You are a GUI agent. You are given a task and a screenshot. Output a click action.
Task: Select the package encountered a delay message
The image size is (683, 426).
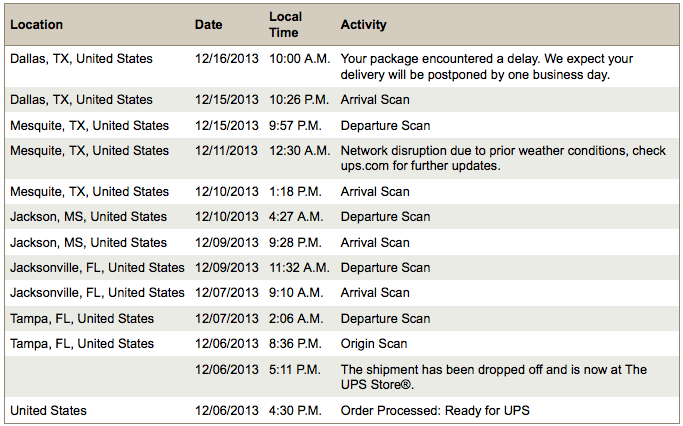pyautogui.click(x=487, y=67)
